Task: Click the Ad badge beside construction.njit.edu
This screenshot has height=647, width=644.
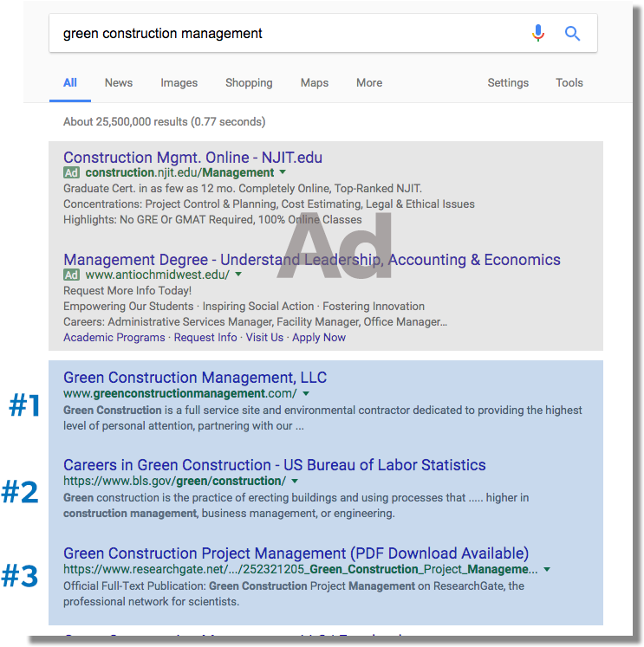Action: [x=71, y=172]
